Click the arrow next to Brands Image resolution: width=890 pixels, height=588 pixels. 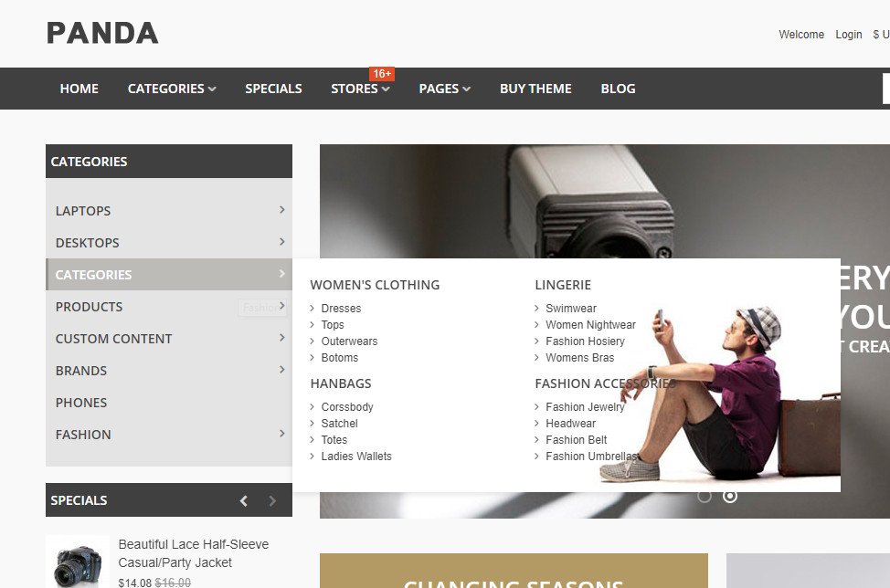point(282,370)
